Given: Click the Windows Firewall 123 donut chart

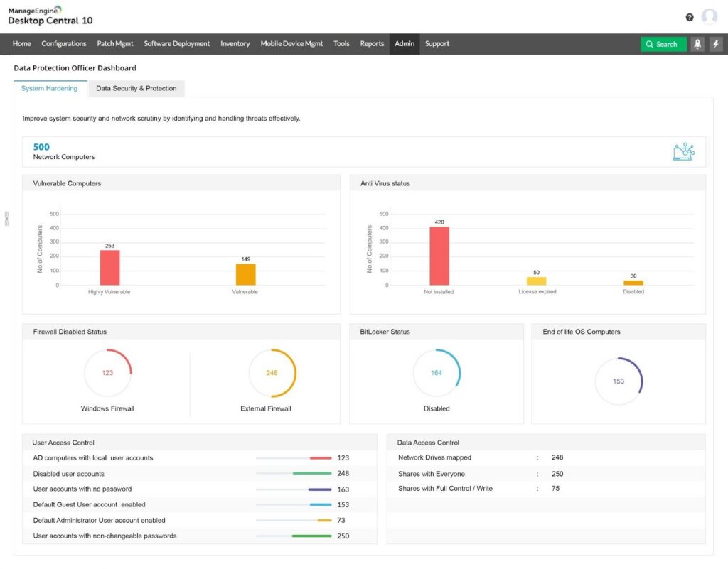Looking at the screenshot, I should click(107, 373).
